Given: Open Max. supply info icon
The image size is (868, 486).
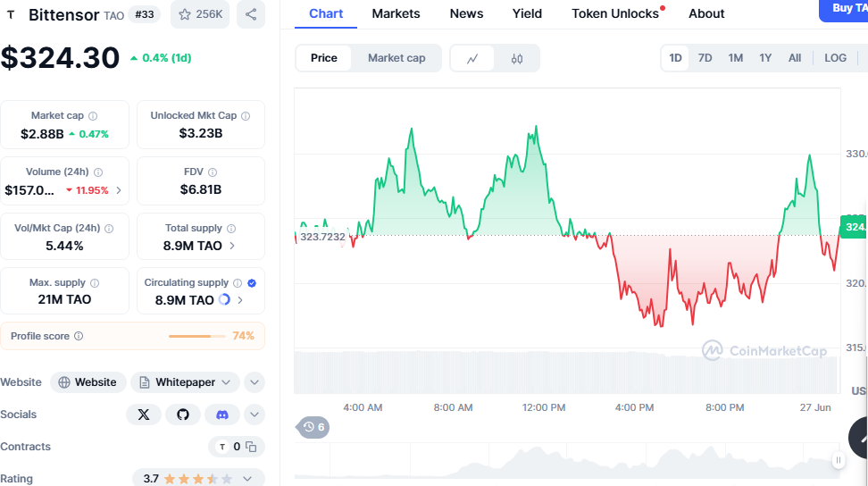Looking at the screenshot, I should [95, 283].
